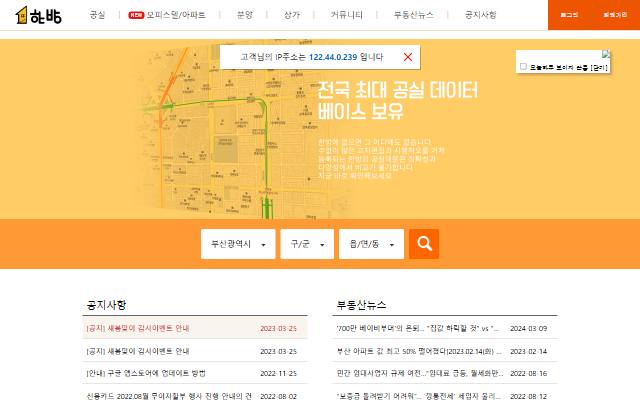
Task: Open the 부산광역시 city dropdown
Action: (238, 244)
